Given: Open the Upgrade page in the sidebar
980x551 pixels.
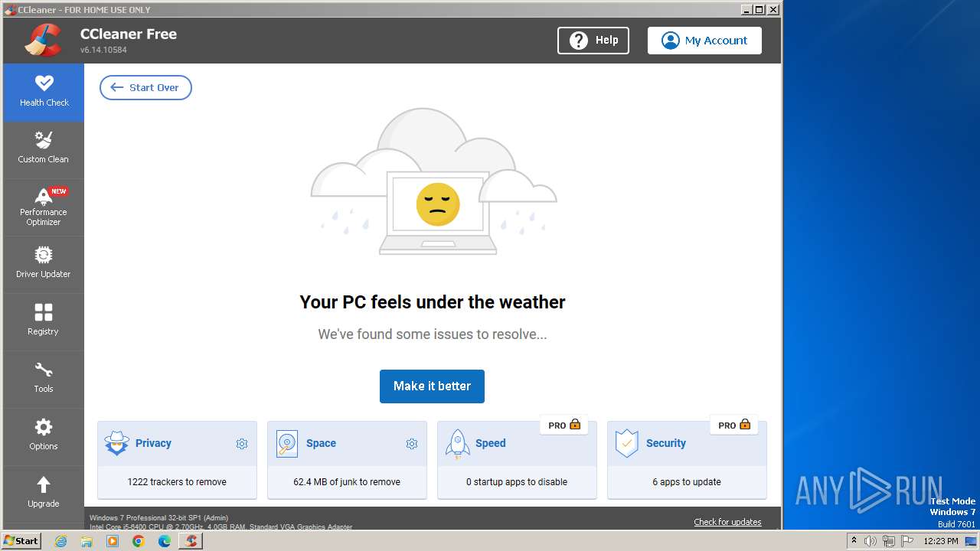Looking at the screenshot, I should point(44,494).
